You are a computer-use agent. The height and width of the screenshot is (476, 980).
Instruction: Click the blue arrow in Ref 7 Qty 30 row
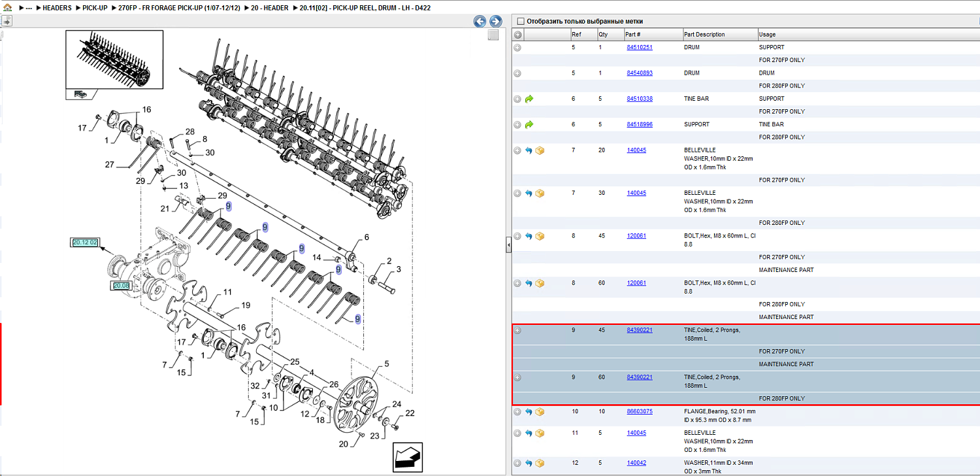coord(529,194)
